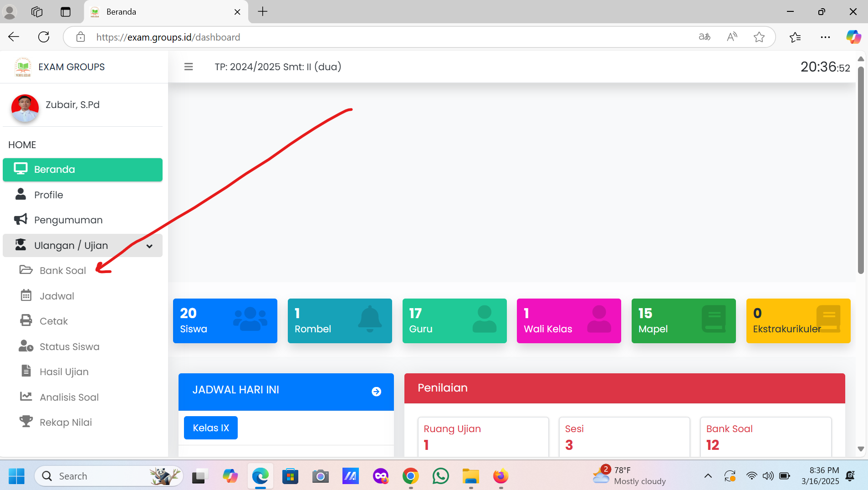Click the Jadwal Hari Ini arrow
Image resolution: width=868 pixels, height=490 pixels.
pyautogui.click(x=376, y=392)
